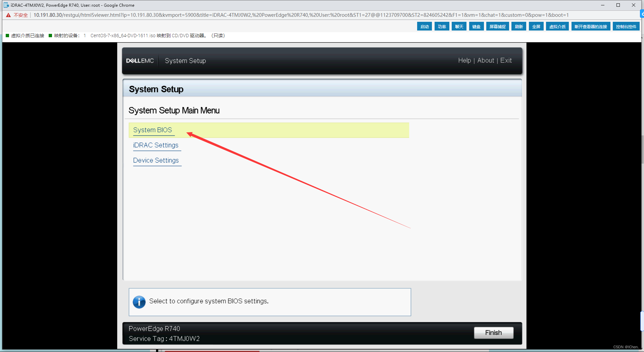Screen dimensions: 644x352
Task: Click the Service Tag 4TMJ0W2 text
Action: click(164, 339)
